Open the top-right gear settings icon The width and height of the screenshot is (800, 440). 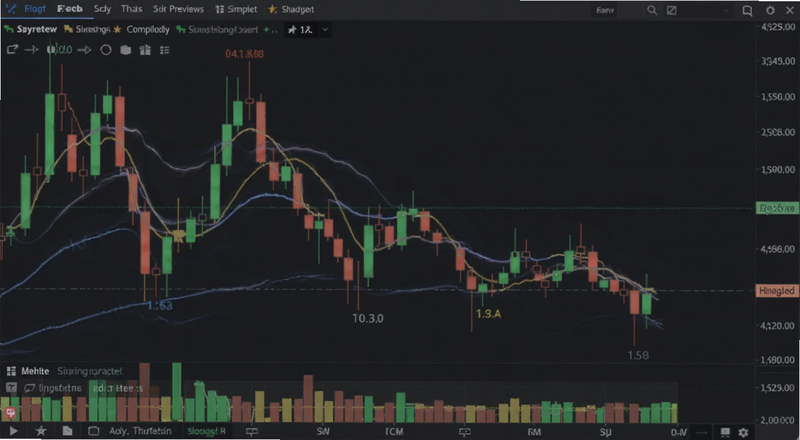point(770,10)
